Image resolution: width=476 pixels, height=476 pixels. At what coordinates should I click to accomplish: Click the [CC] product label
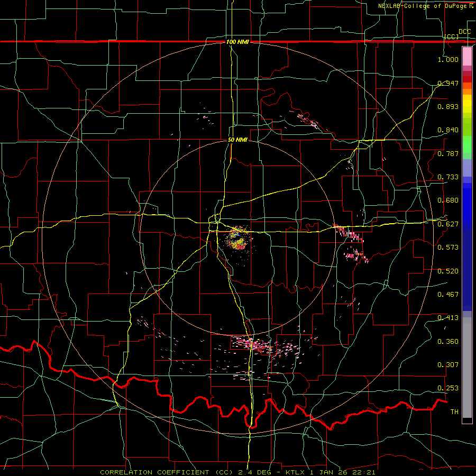tap(452, 36)
